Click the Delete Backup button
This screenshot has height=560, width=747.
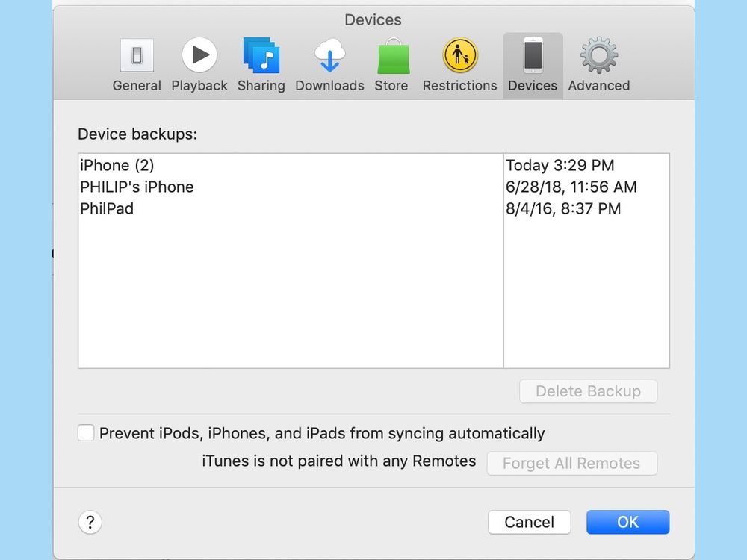588,391
